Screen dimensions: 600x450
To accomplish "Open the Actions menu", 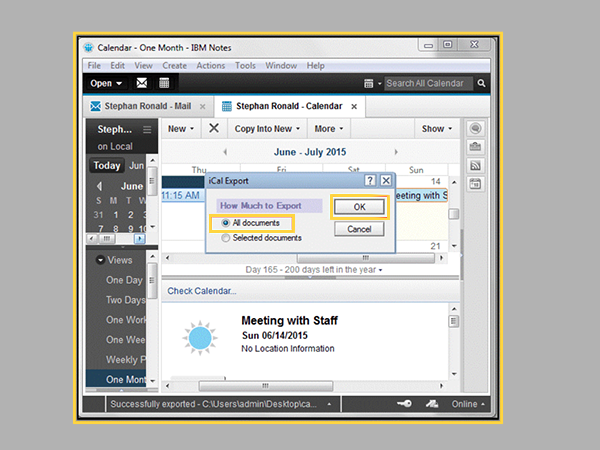I will (210, 66).
